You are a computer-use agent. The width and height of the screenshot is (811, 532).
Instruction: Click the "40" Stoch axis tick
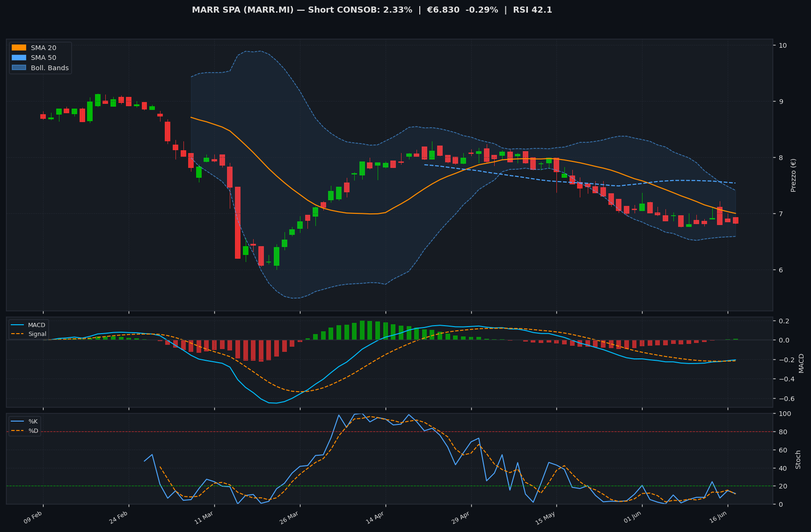point(782,468)
